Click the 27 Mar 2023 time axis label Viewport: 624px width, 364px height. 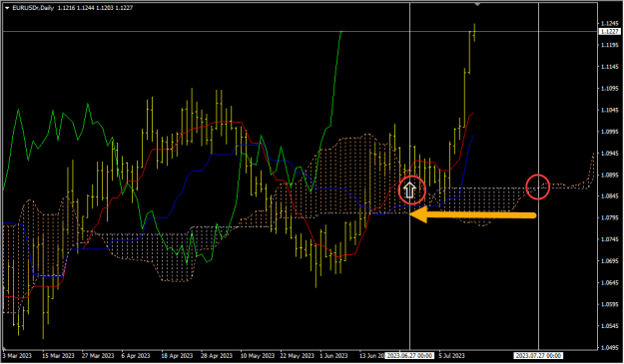(x=98, y=355)
